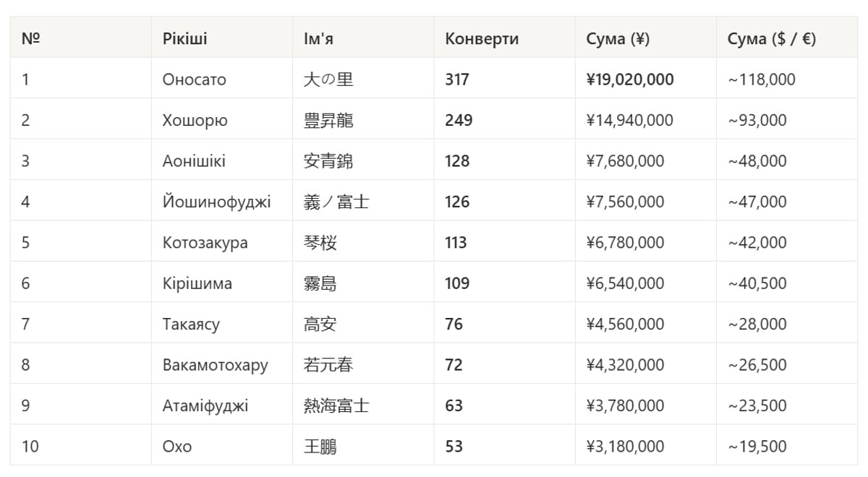Select the name cell "Оносато"
Screen dimensions: 868x477
194,79
